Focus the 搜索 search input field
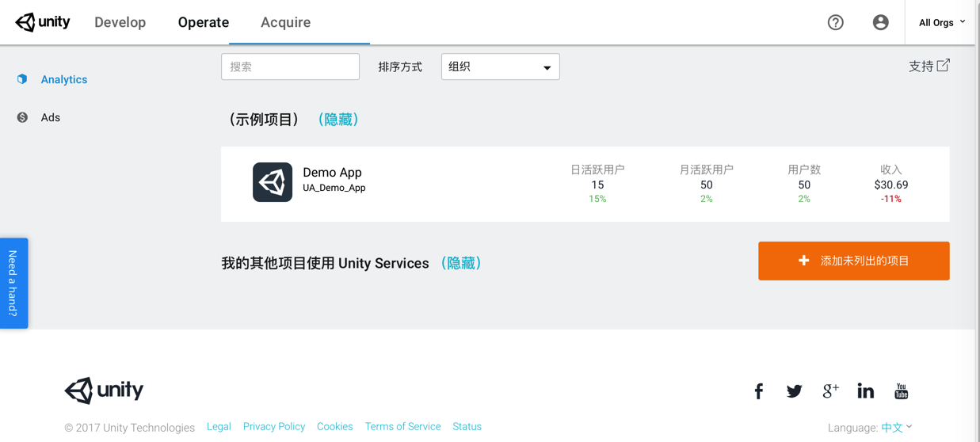980x442 pixels. (291, 67)
